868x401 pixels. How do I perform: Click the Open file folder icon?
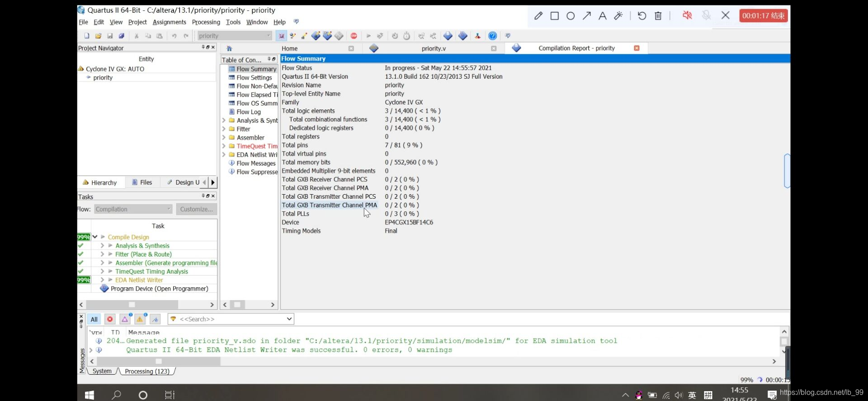click(x=98, y=36)
